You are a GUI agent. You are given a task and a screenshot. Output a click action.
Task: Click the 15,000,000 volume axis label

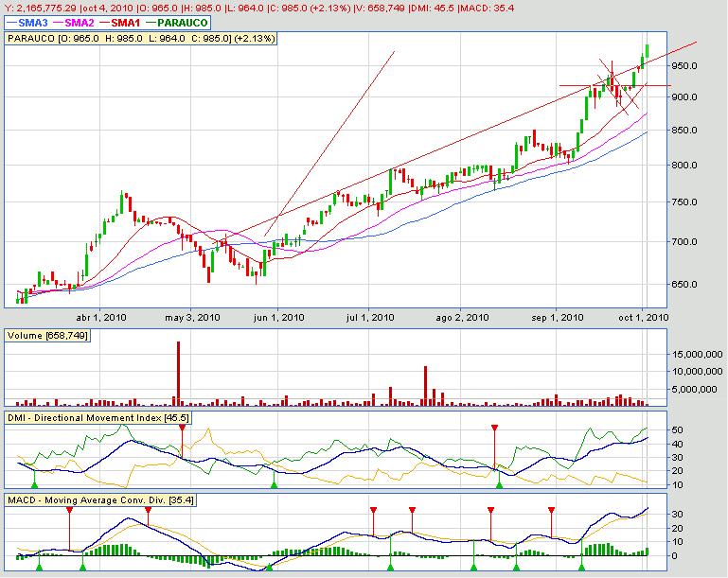pos(698,355)
